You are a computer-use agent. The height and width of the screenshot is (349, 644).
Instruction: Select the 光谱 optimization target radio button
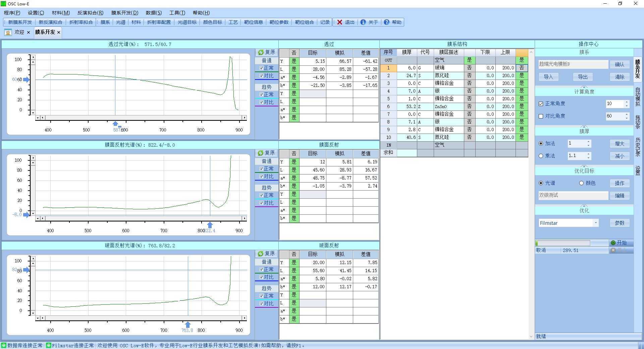point(541,183)
